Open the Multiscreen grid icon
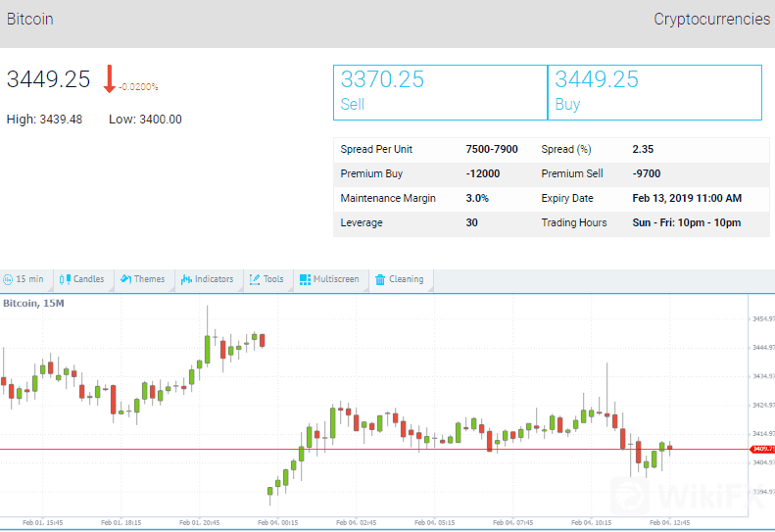The width and height of the screenshot is (775, 532). [x=305, y=279]
